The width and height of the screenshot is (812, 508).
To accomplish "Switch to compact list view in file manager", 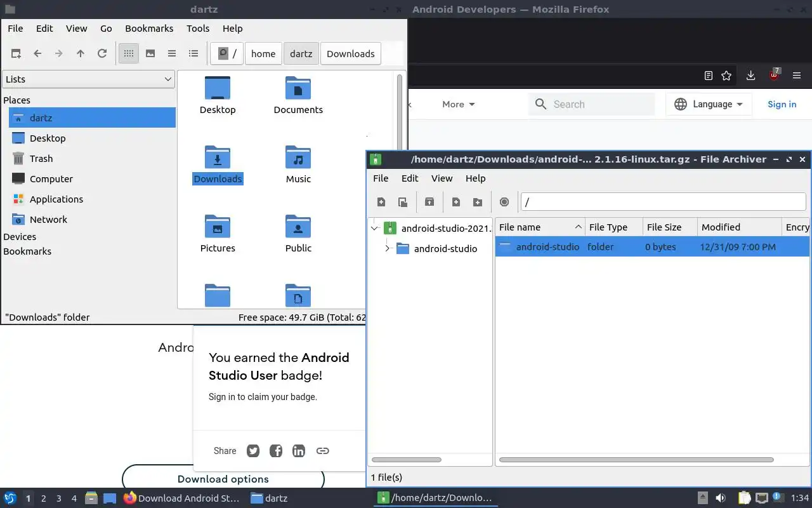I will pos(172,54).
